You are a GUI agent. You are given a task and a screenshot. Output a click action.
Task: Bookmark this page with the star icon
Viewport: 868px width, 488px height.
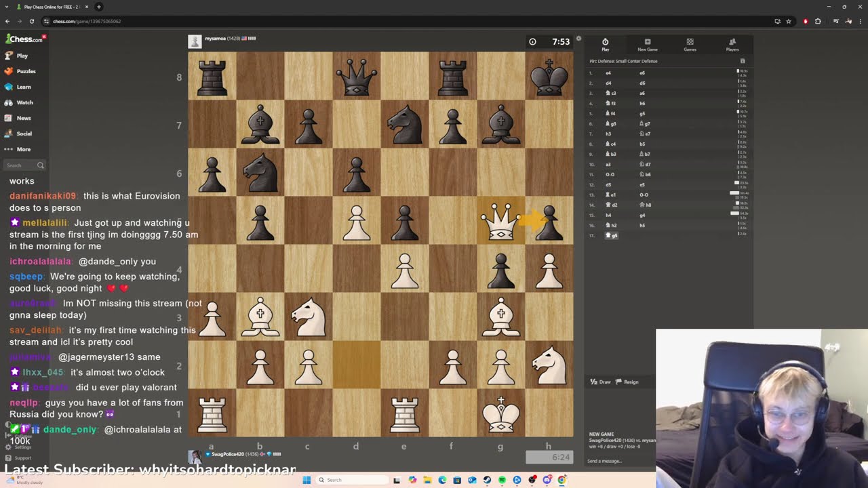[x=789, y=21]
